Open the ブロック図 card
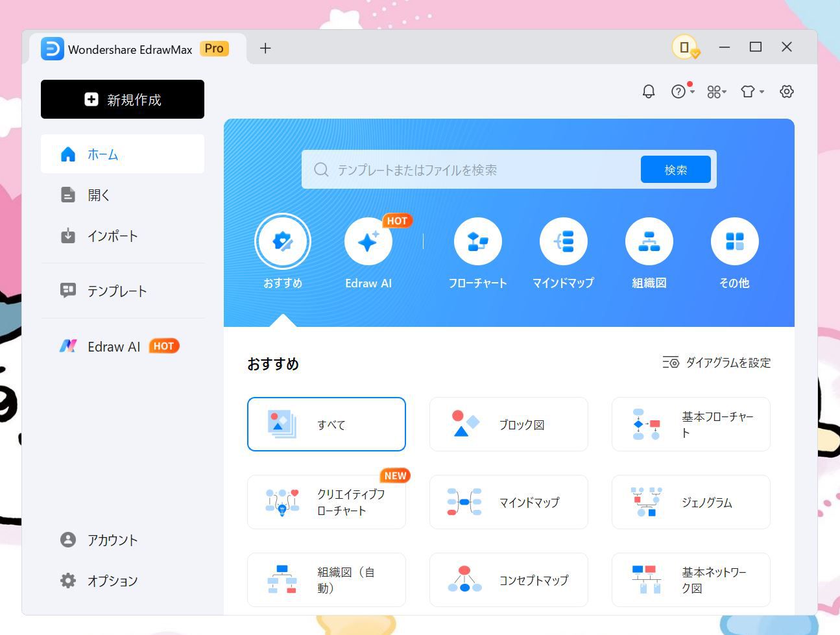840x635 pixels. 509,424
